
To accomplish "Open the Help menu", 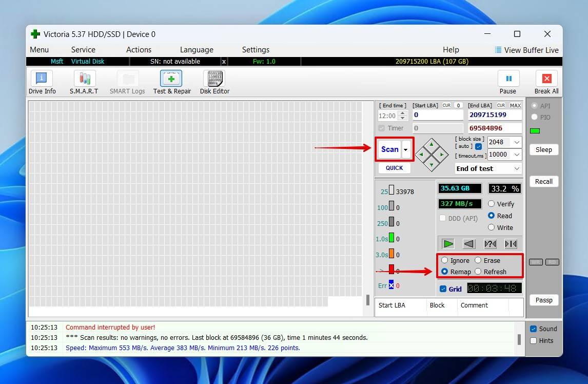I will click(x=451, y=50).
